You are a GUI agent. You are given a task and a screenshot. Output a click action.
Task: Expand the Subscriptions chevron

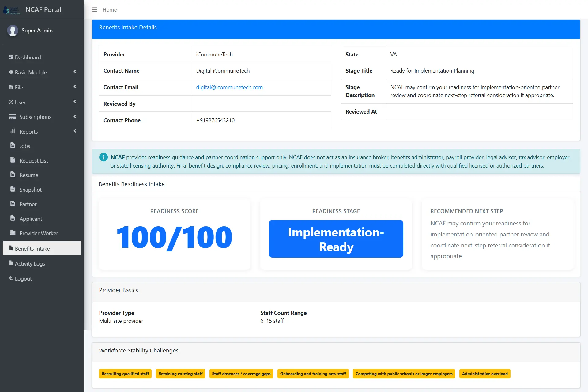[75, 117]
